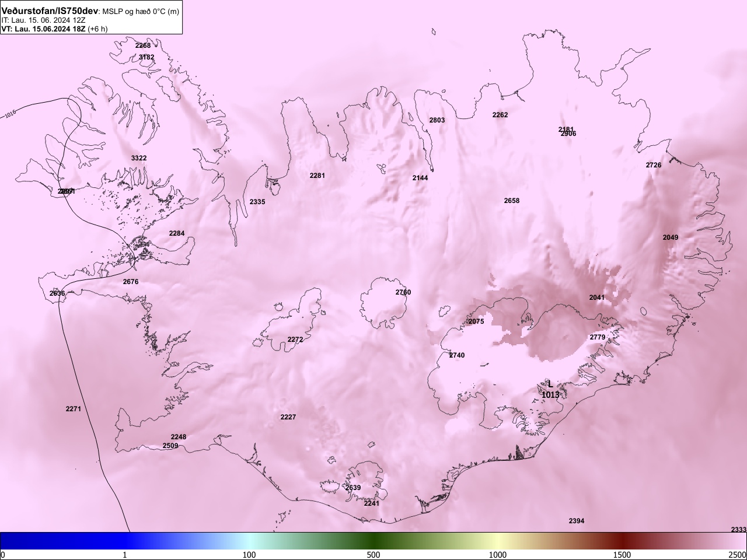Click the 2639 value
747x560 pixels.
tap(353, 488)
